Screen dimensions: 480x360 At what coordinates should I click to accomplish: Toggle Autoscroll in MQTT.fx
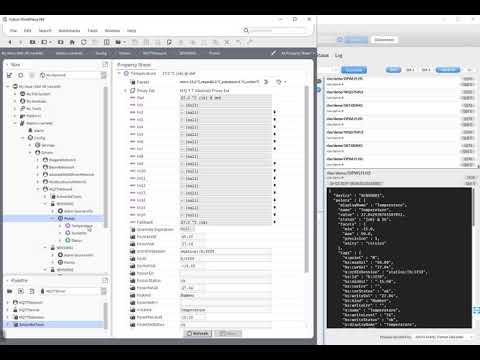coord(448,70)
